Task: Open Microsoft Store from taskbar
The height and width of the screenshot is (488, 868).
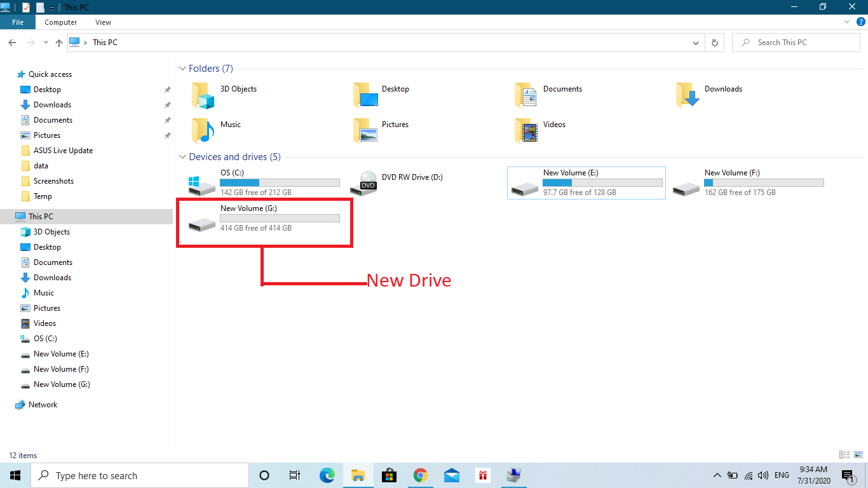Action: pos(389,475)
